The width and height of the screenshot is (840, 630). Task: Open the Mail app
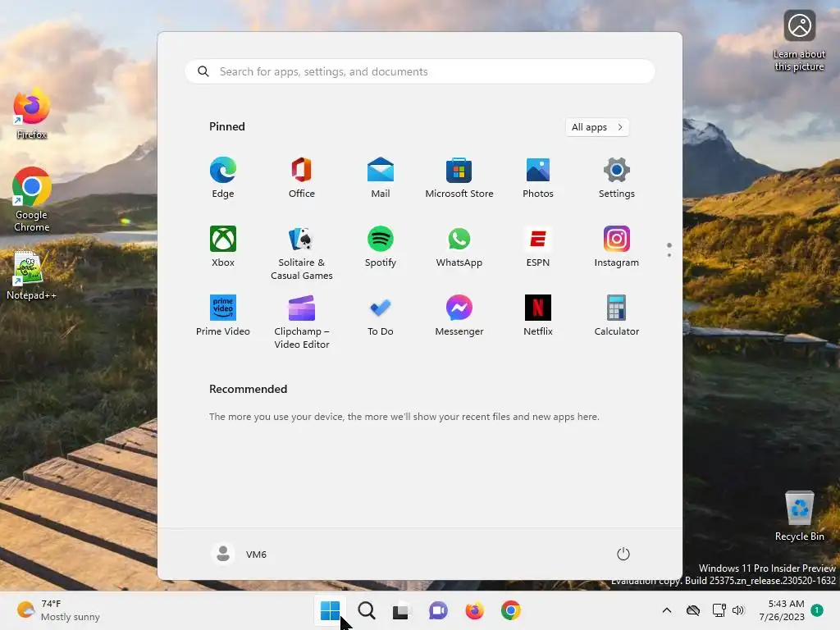(381, 178)
